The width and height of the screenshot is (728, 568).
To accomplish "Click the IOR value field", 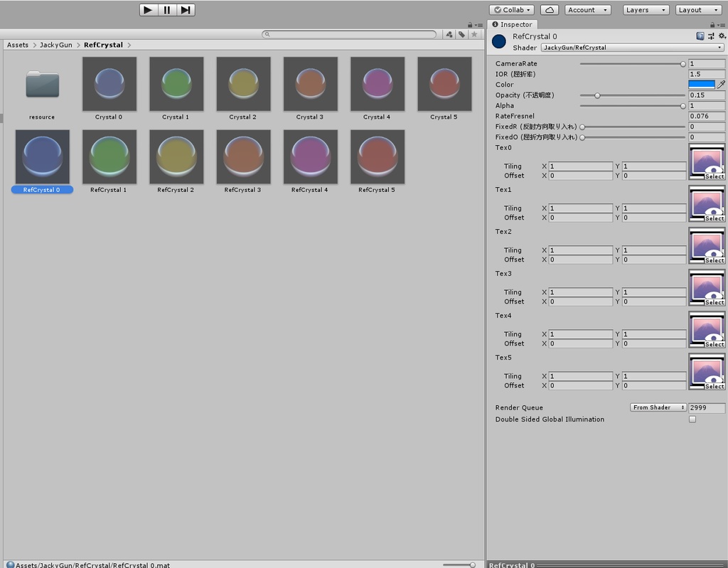I will click(x=706, y=75).
